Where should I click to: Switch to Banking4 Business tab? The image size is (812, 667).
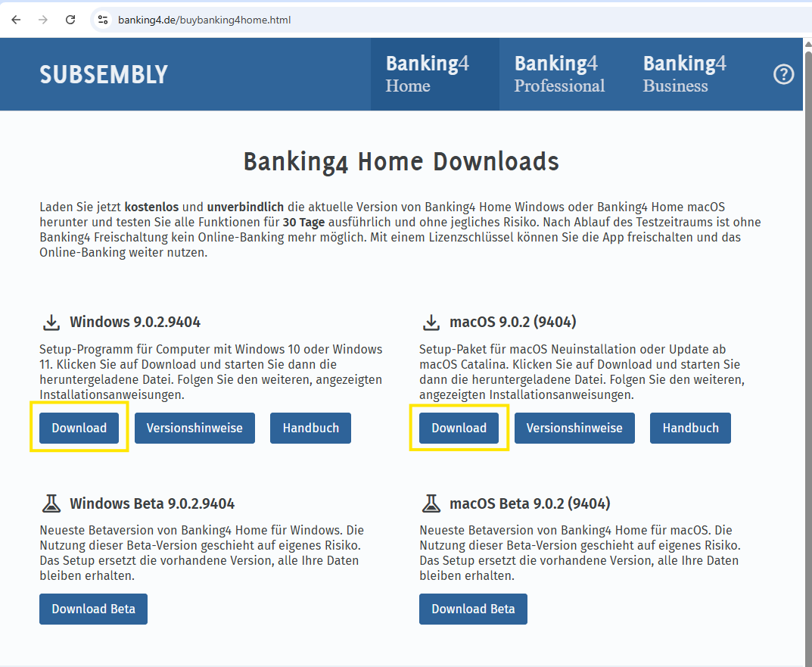[684, 74]
